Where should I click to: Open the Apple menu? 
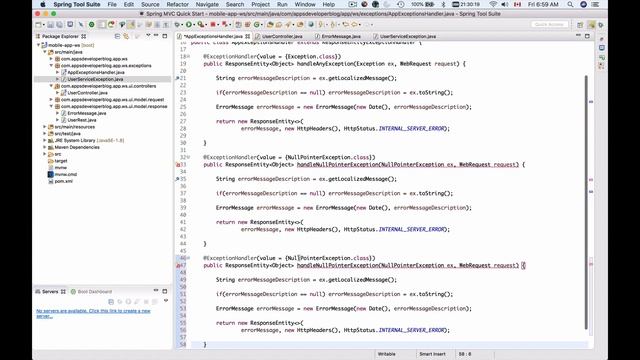[42, 4]
